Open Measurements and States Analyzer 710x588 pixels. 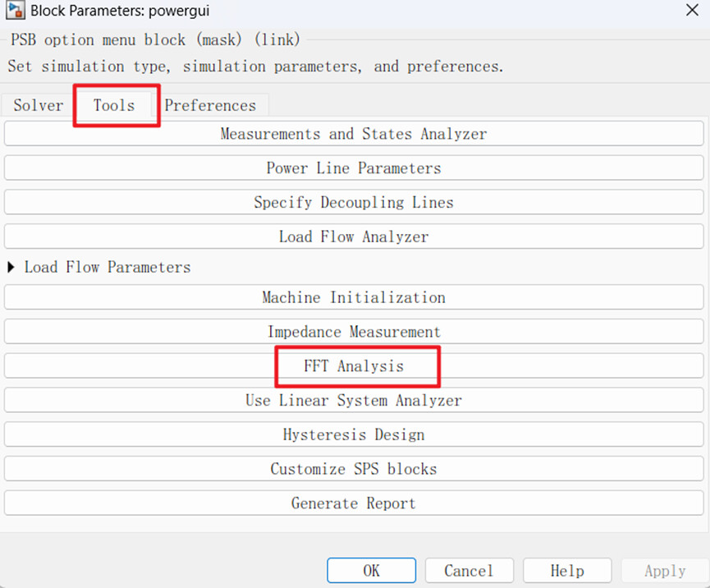[x=354, y=134]
